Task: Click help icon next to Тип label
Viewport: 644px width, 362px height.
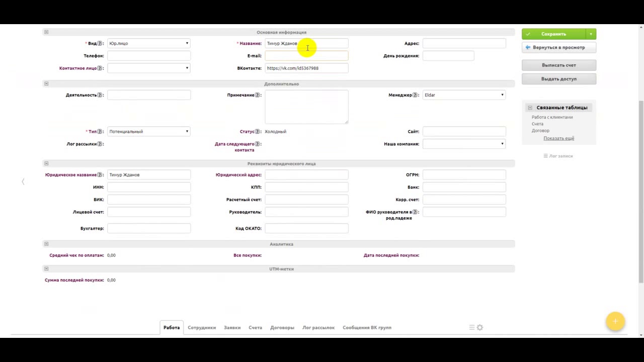Action: 100,132
